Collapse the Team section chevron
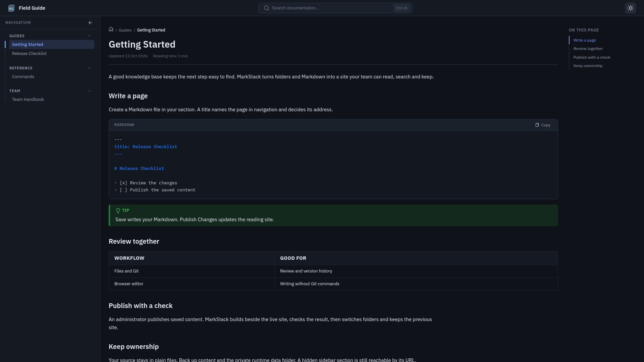The width and height of the screenshot is (644, 362). point(90,91)
